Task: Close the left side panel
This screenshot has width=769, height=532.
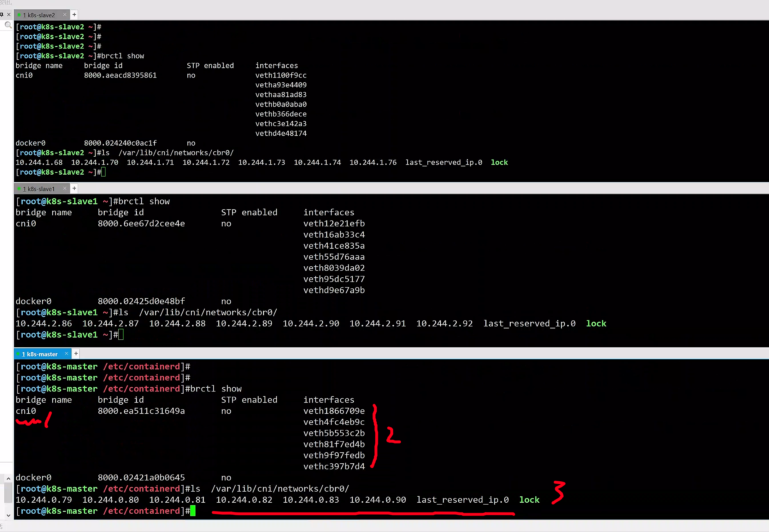Action: [x=9, y=14]
